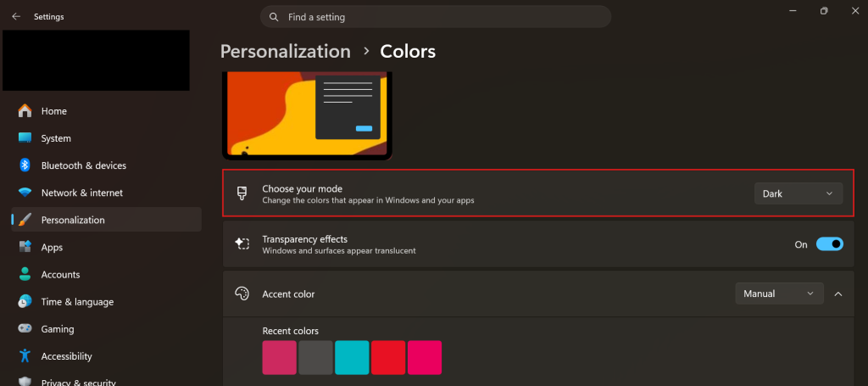Click the Find a setting search box
The width and height of the screenshot is (868, 386).
pos(436,17)
